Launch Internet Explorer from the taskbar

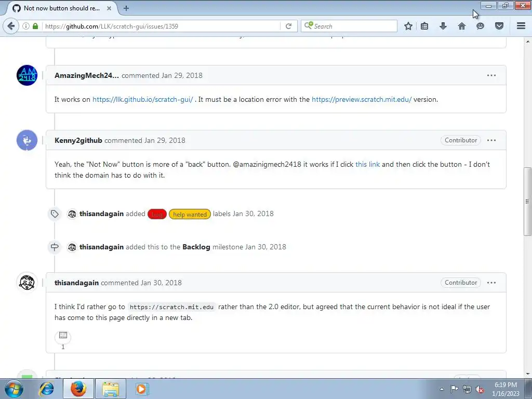point(46,389)
